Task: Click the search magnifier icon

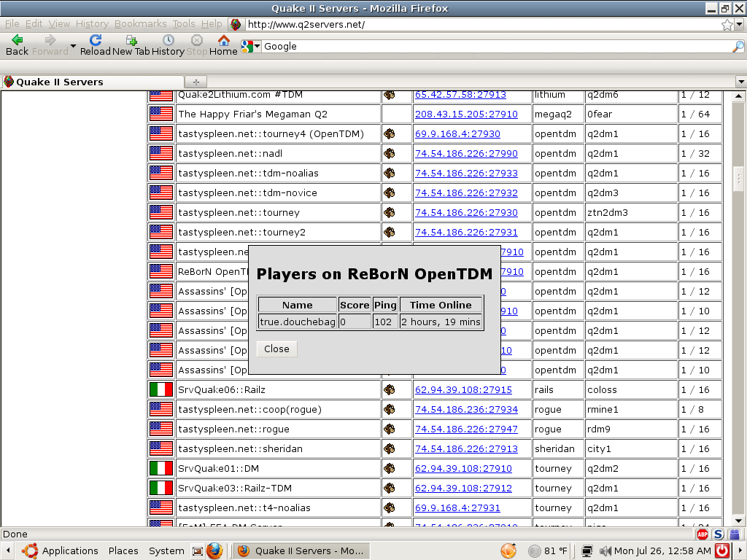Action: [x=738, y=47]
